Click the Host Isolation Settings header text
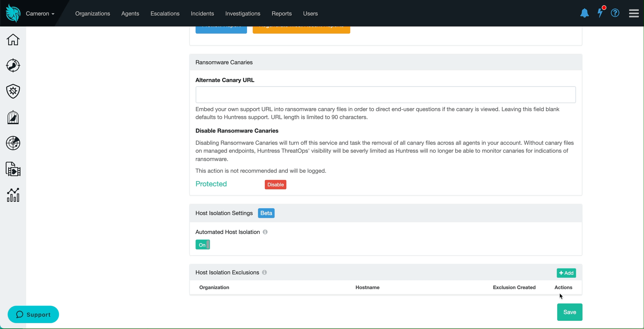The width and height of the screenshot is (644, 329). click(224, 213)
